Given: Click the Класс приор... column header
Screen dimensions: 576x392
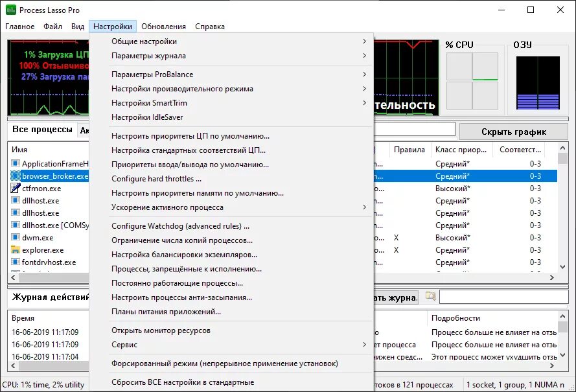Looking at the screenshot, I should (x=461, y=150).
